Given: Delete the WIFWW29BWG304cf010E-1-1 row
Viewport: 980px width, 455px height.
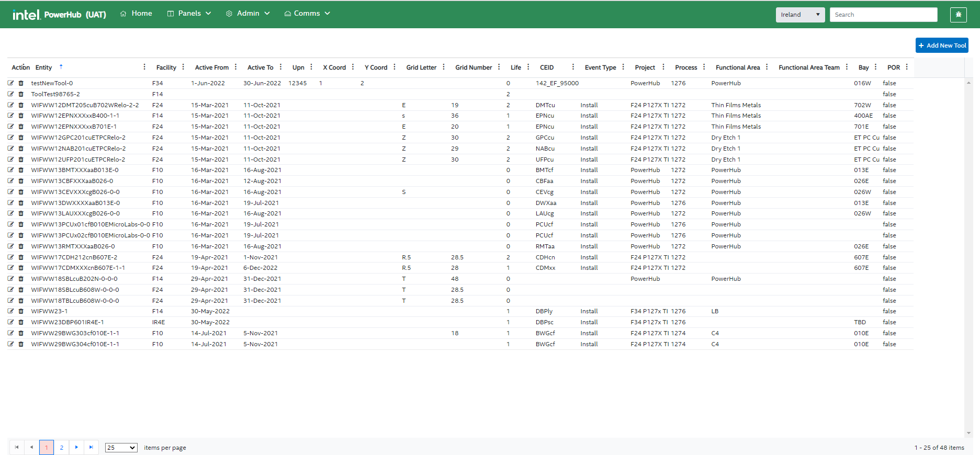Looking at the screenshot, I should (x=21, y=344).
